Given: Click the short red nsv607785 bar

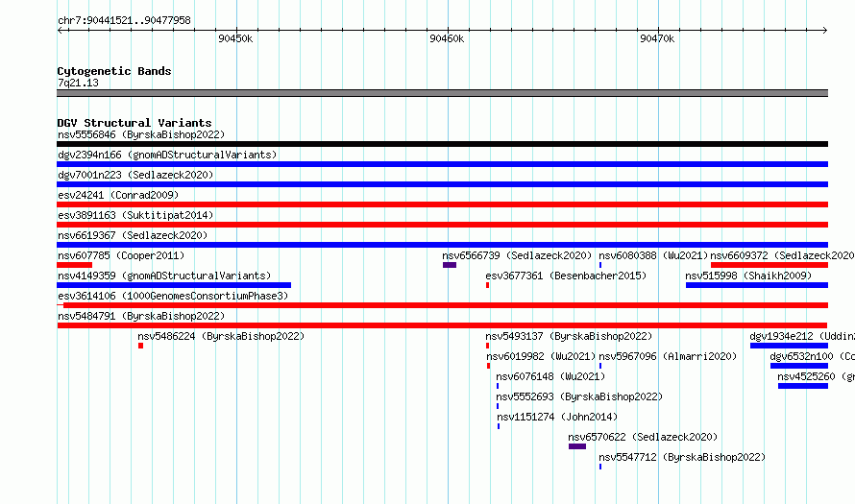Looking at the screenshot, I should 74,265.
